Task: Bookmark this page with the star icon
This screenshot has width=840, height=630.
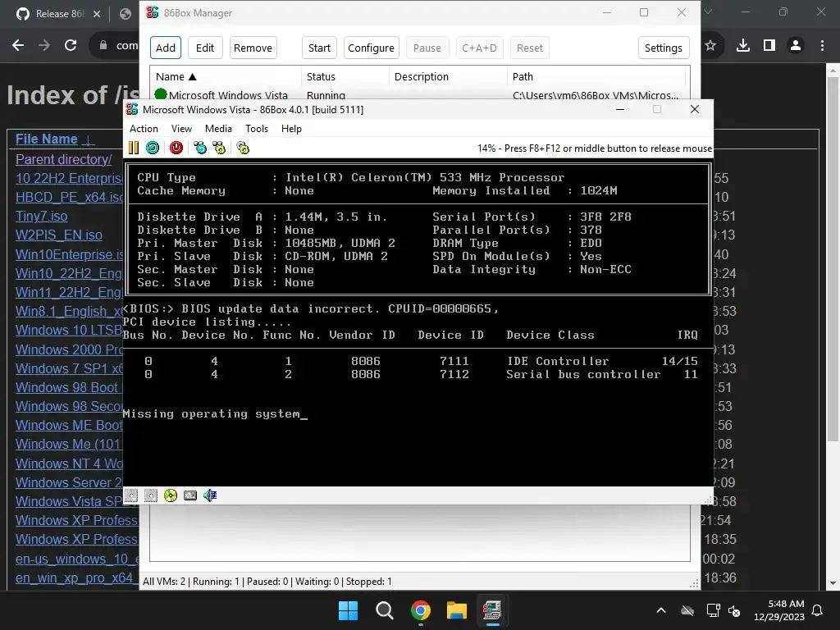Action: [710, 46]
